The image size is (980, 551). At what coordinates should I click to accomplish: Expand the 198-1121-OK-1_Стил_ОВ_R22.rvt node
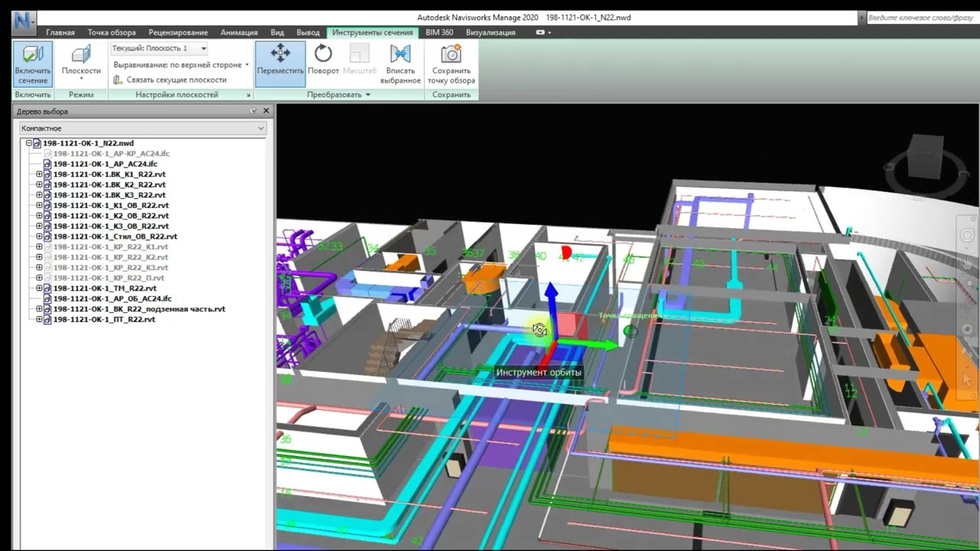tap(39, 236)
